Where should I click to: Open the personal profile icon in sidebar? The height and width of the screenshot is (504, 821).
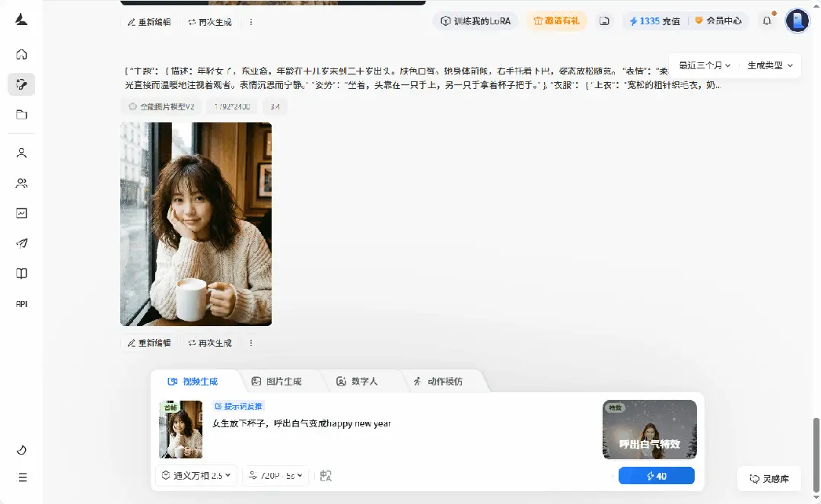click(x=21, y=153)
